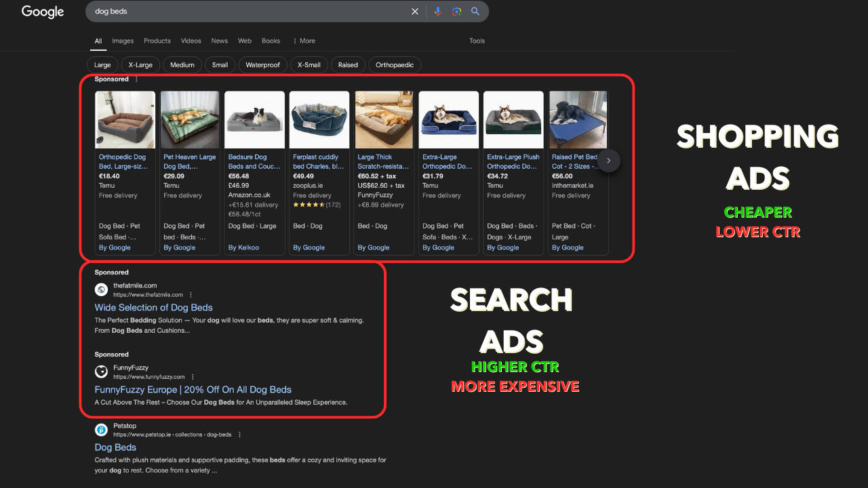Click the Google logo
The width and height of the screenshot is (868, 488).
[43, 12]
